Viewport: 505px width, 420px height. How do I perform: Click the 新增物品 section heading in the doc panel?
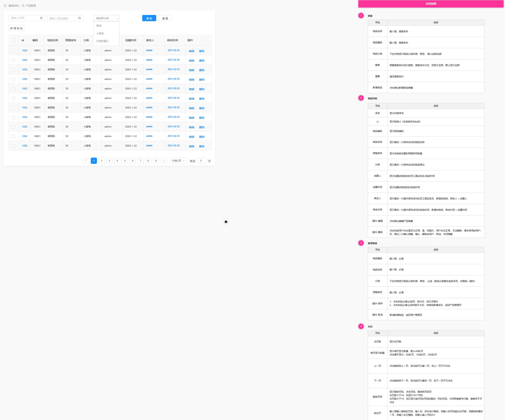(372, 243)
